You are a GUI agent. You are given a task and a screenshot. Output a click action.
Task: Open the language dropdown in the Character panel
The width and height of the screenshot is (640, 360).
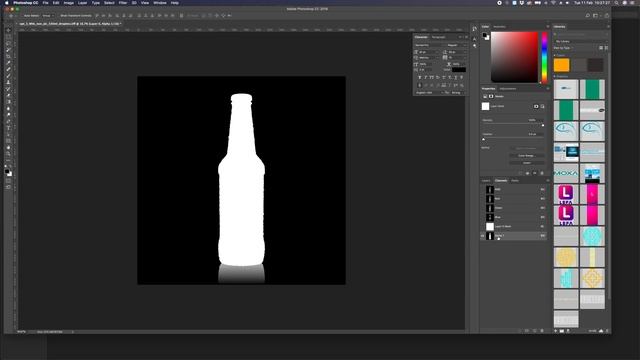[x=429, y=93]
